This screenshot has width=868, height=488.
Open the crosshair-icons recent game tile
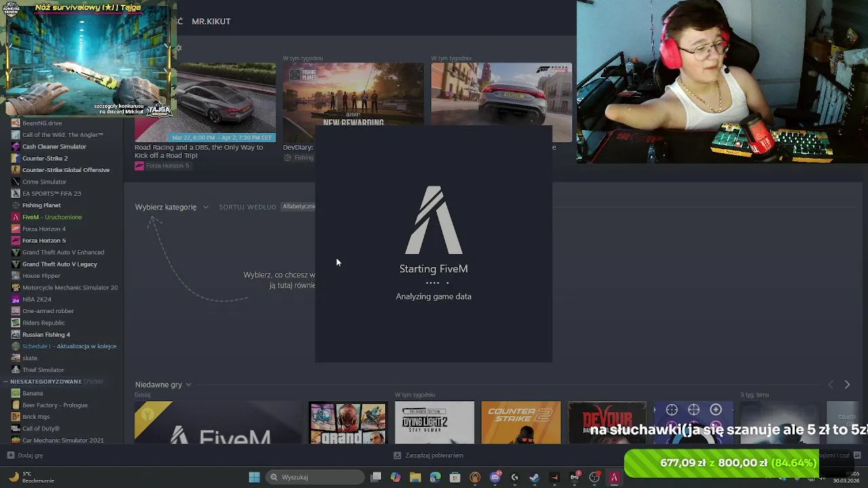coord(694,423)
